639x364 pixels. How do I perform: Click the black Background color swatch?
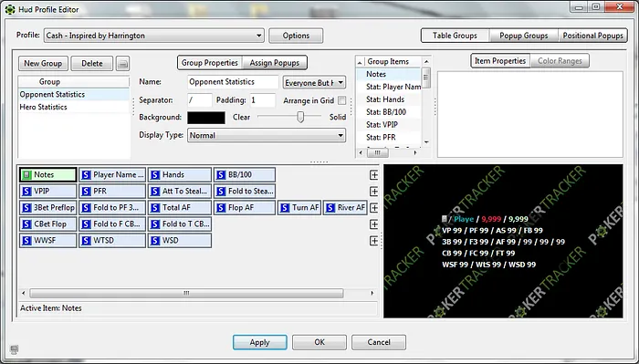click(x=206, y=118)
